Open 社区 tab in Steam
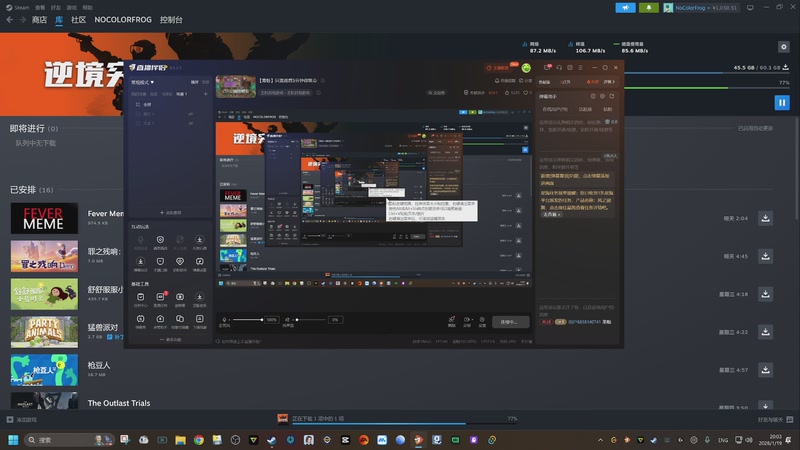Image resolution: width=800 pixels, height=450 pixels. [79, 19]
